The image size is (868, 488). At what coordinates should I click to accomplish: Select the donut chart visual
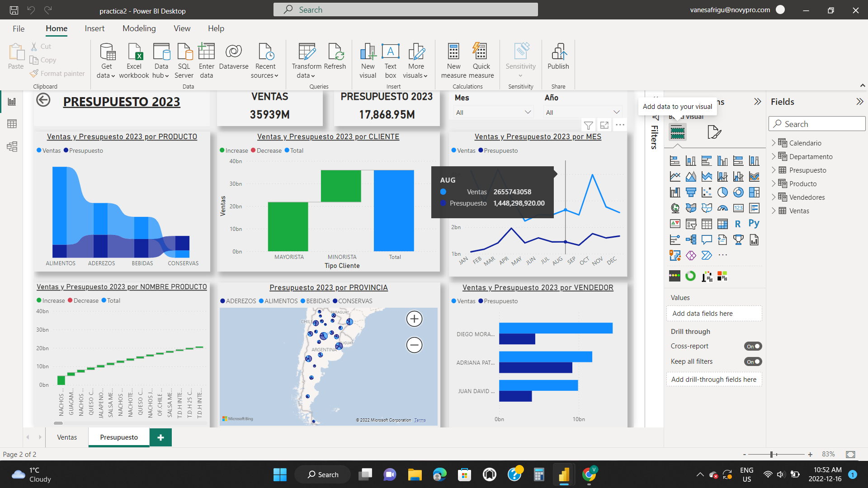point(738,192)
